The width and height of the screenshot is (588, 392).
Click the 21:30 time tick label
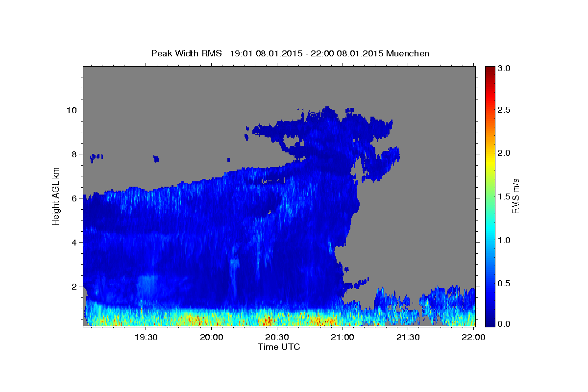408,337
